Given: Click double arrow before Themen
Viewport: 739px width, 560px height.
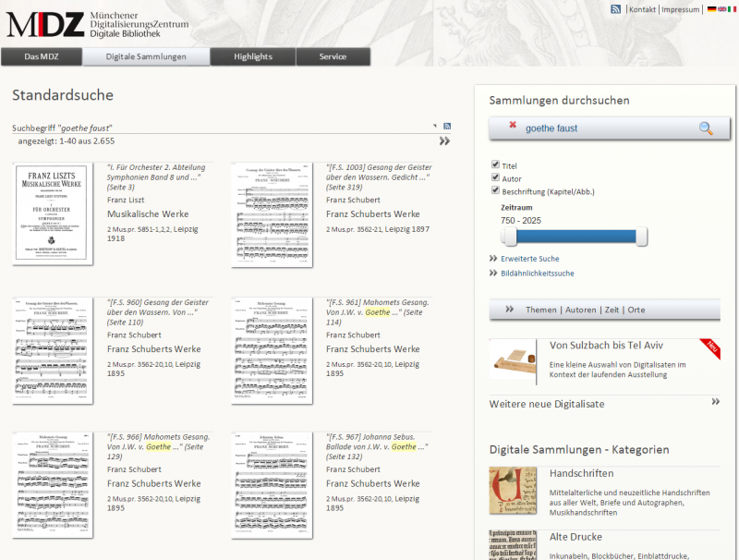Looking at the screenshot, I should [x=510, y=310].
